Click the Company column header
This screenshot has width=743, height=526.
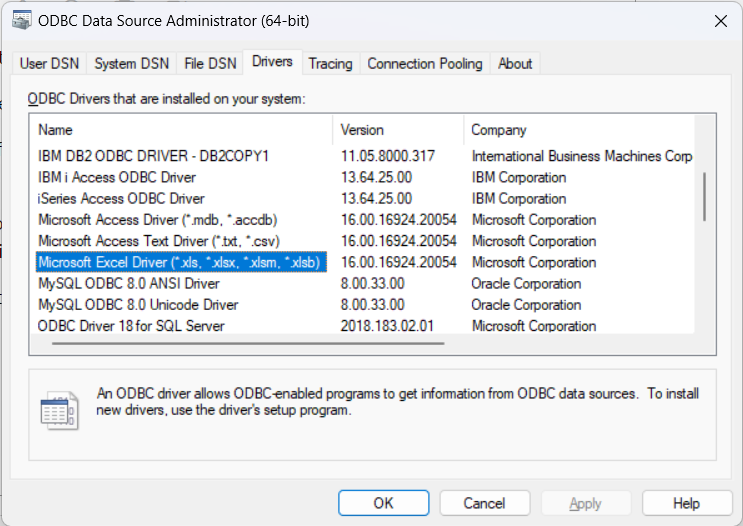(580, 130)
